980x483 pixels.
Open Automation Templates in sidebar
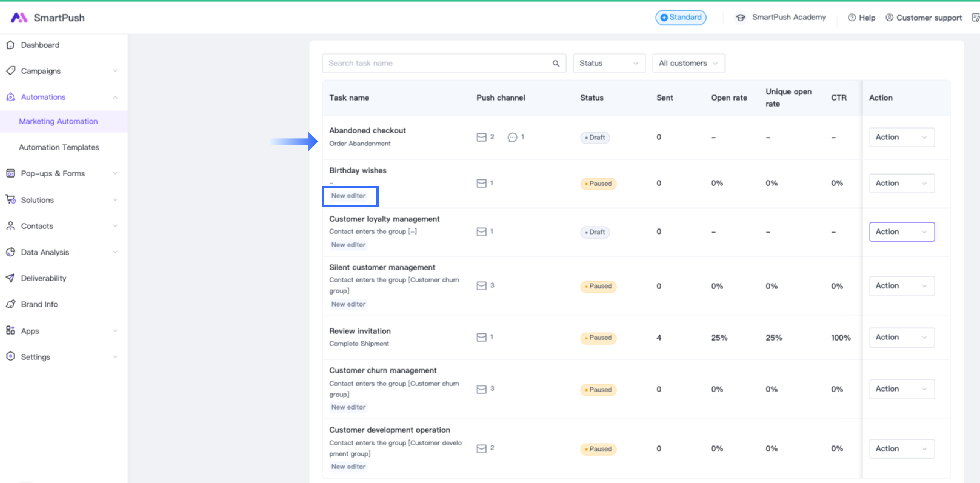tap(59, 147)
